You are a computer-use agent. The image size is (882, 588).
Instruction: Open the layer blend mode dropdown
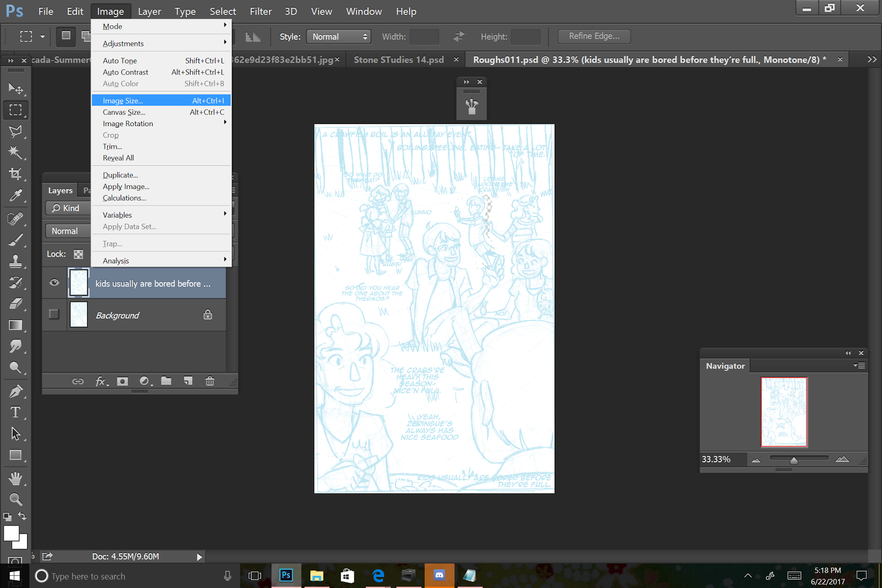tap(68, 231)
